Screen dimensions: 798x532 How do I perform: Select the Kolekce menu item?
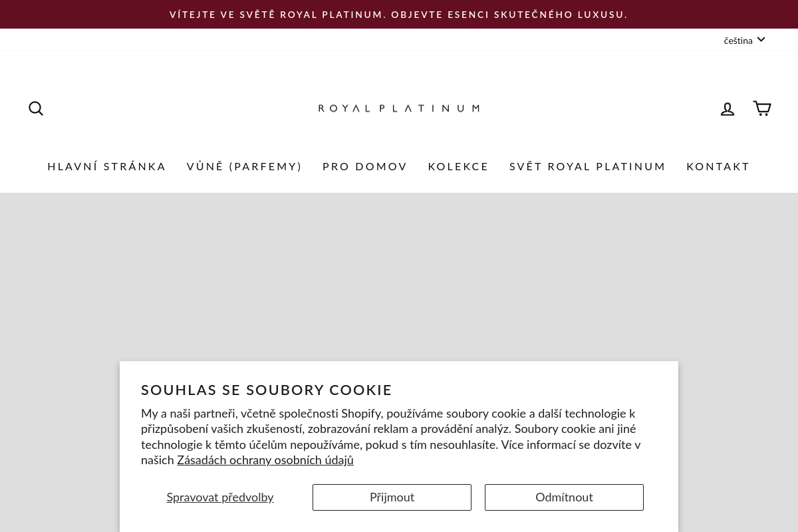458,166
